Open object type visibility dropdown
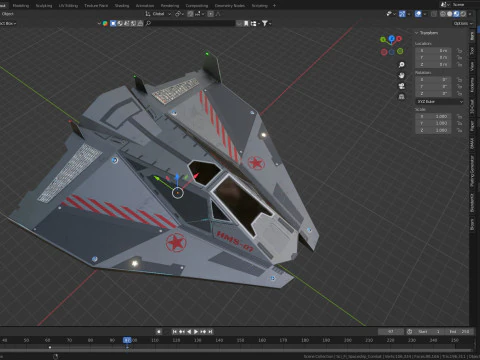Viewport: 480px width, 360px height. pyautogui.click(x=391, y=14)
